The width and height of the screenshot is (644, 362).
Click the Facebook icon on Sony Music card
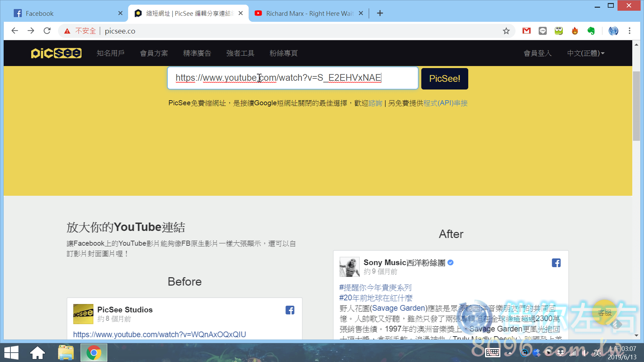coord(556,263)
